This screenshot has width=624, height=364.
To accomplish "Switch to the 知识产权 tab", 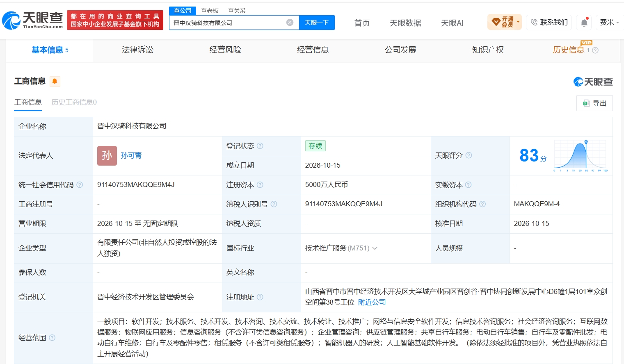I will click(x=488, y=50).
